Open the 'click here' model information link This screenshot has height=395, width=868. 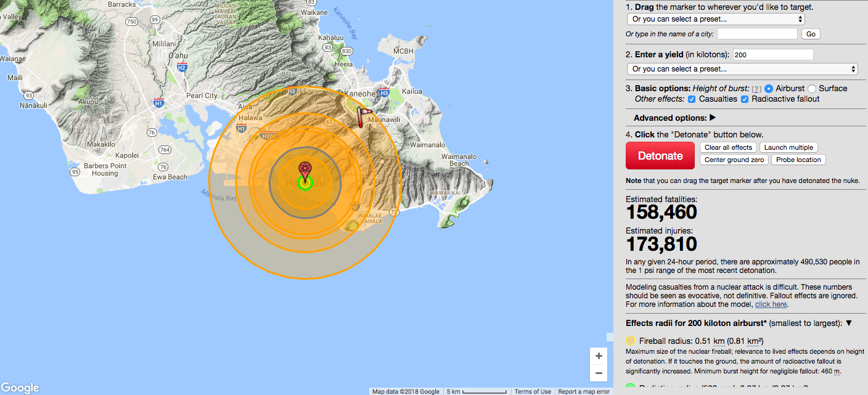(x=771, y=304)
